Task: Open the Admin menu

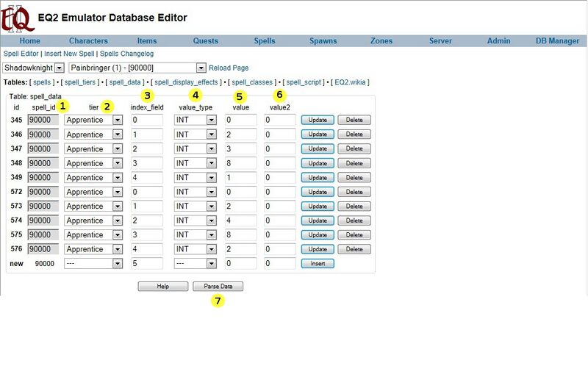Action: [499, 41]
